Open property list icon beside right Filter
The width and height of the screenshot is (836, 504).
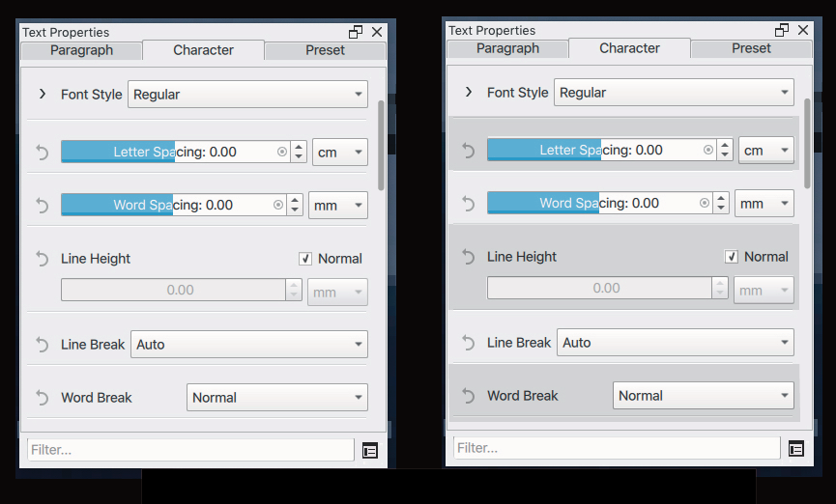point(796,449)
